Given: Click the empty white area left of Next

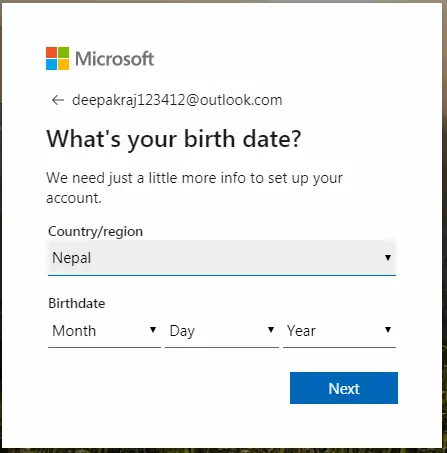Looking at the screenshot, I should coord(167,388).
